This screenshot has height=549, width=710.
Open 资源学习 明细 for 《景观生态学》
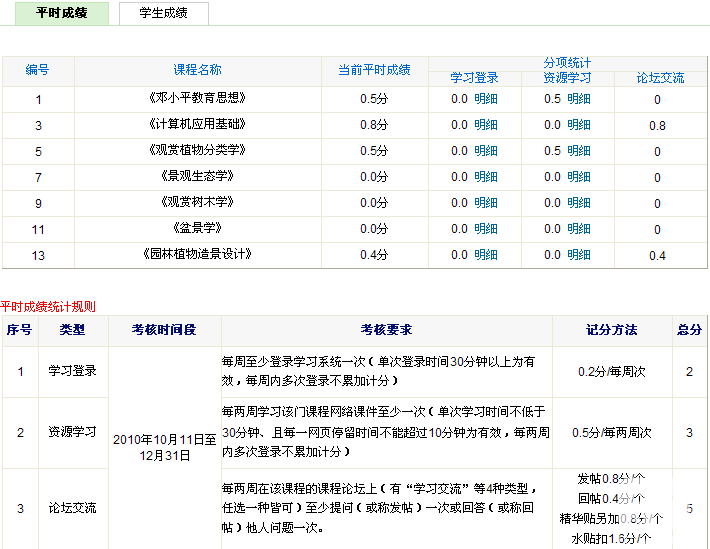tap(579, 177)
